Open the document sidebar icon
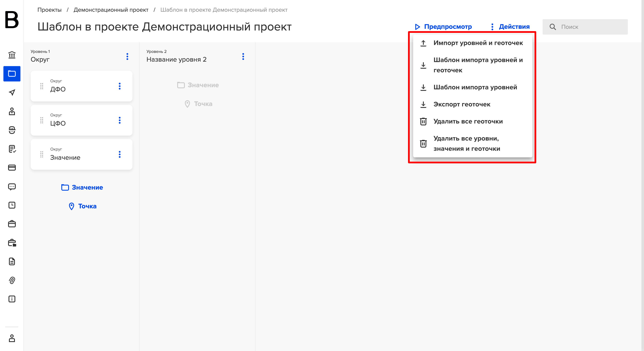Viewport: 644px width, 351px height. coord(12,261)
